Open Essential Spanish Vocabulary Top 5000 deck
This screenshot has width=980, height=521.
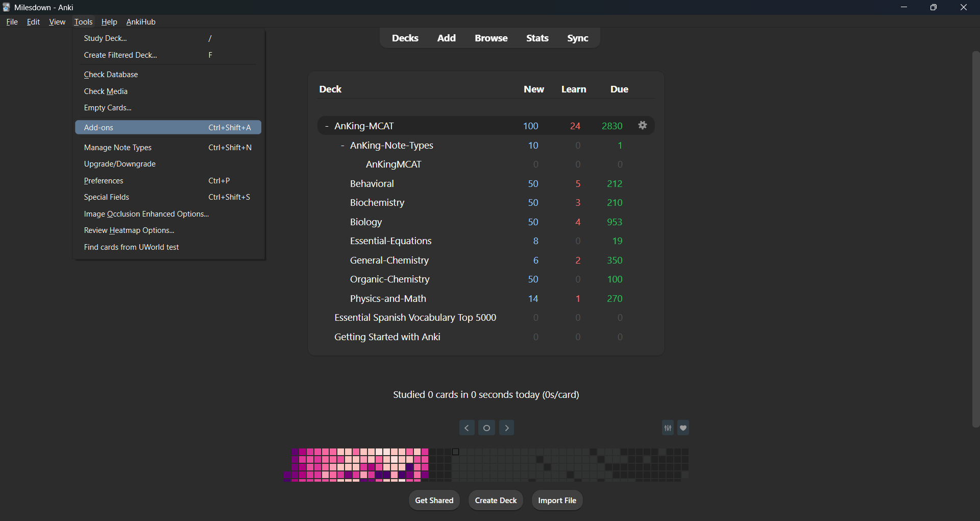pos(415,318)
